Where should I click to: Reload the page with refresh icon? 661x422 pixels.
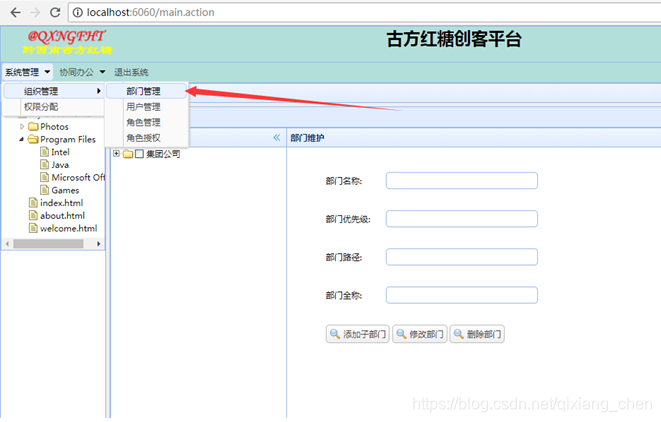coord(55,13)
